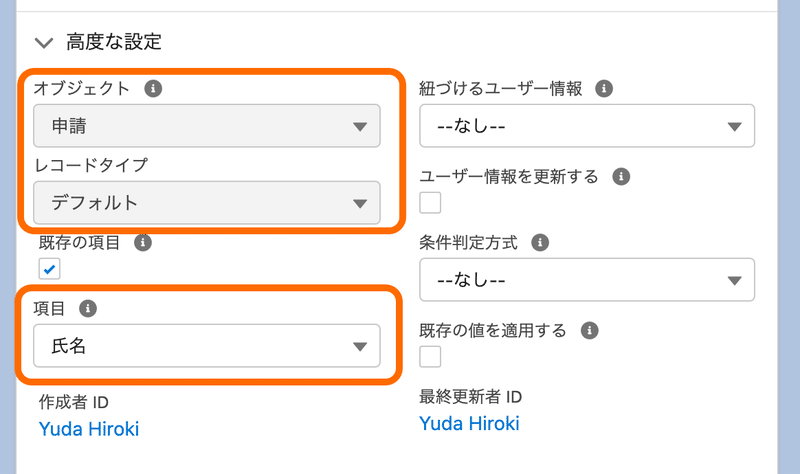Open the オブジェクト dropdown showing 申請
Viewport: 800px width, 474px height.
(207, 126)
